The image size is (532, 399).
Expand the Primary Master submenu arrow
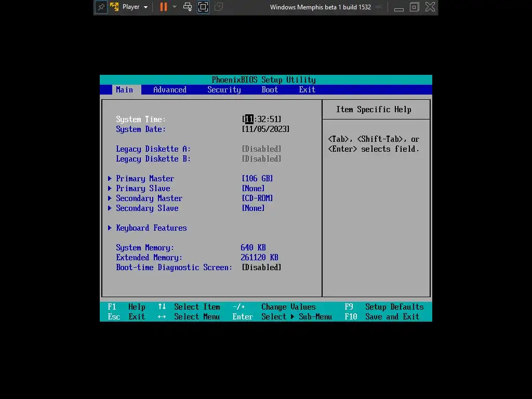coord(110,179)
